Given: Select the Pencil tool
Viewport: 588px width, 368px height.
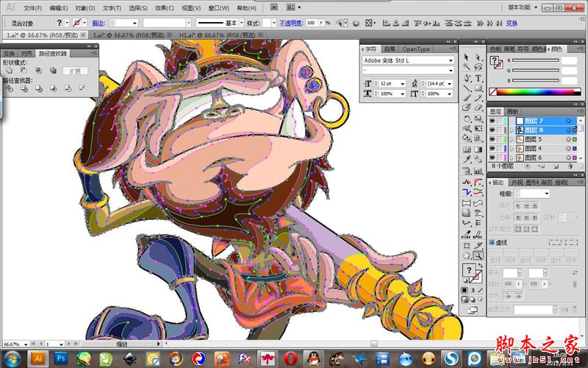Looking at the screenshot, I should 478,98.
